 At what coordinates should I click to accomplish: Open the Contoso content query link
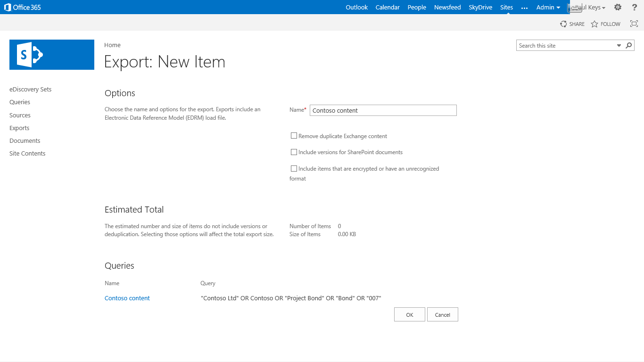point(127,298)
